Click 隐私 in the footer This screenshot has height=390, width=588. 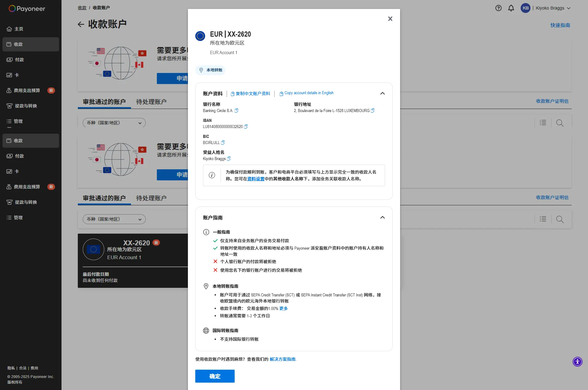tap(11, 368)
